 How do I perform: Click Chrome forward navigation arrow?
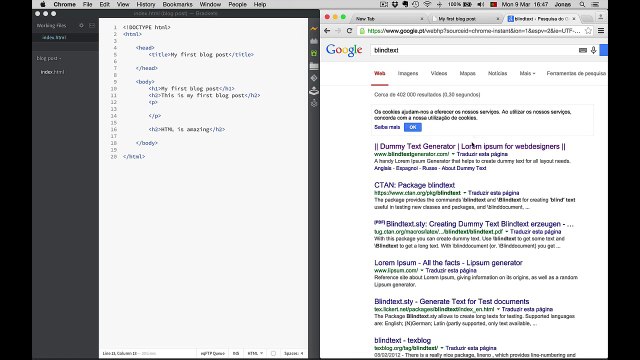(x=338, y=31)
